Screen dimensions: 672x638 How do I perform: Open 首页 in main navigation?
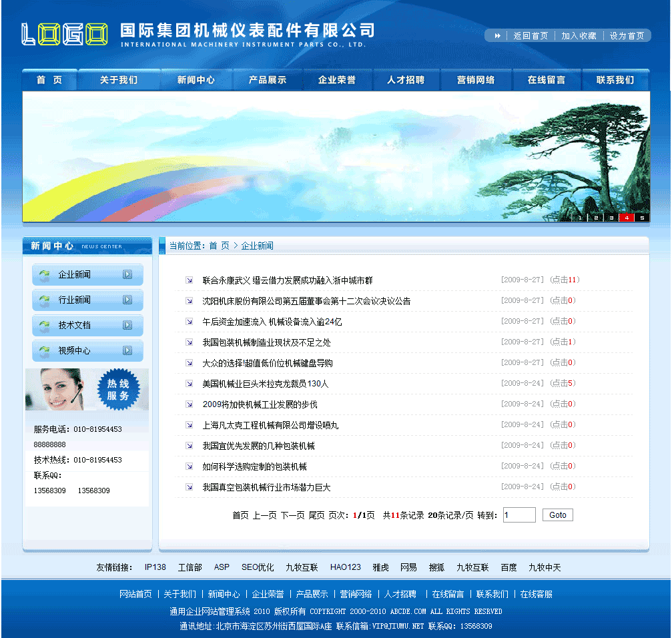[49, 79]
